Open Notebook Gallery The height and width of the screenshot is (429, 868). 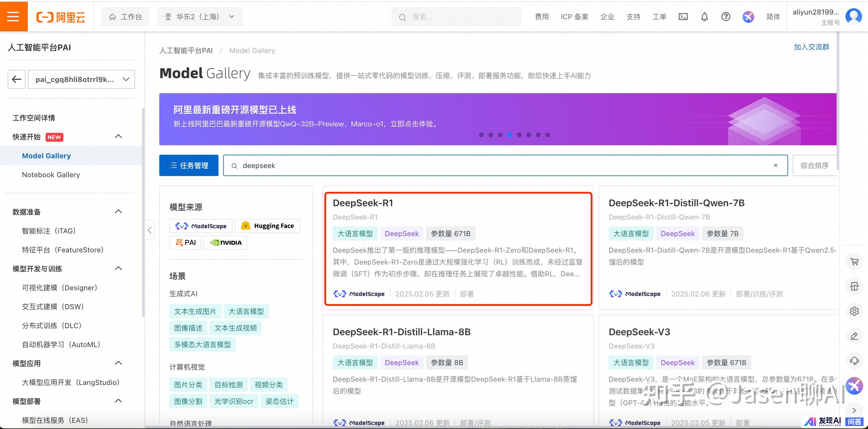(51, 175)
